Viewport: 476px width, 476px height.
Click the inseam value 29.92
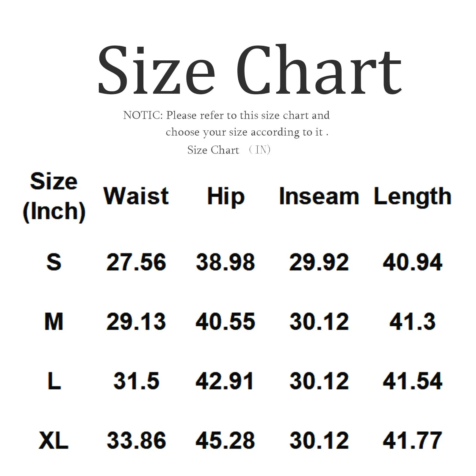click(319, 262)
